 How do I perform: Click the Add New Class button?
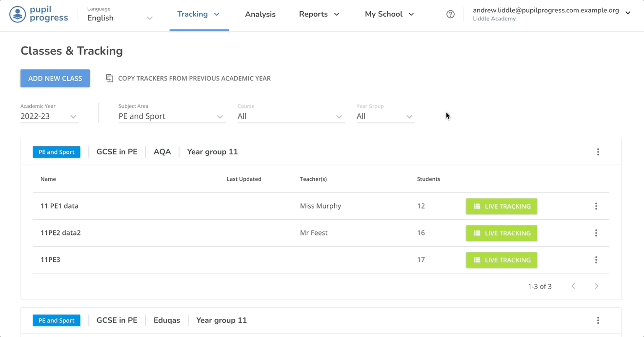pos(55,78)
